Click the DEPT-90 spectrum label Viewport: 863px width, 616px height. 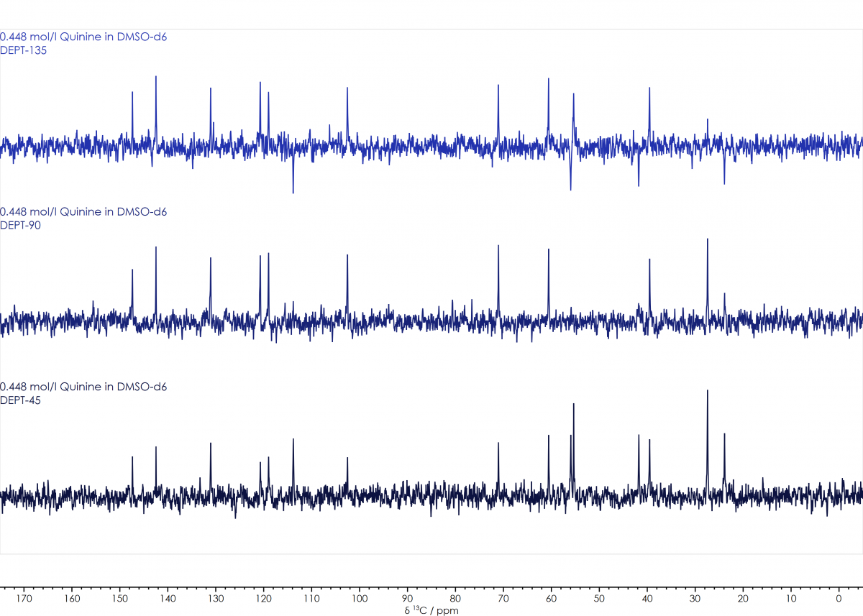(x=20, y=226)
